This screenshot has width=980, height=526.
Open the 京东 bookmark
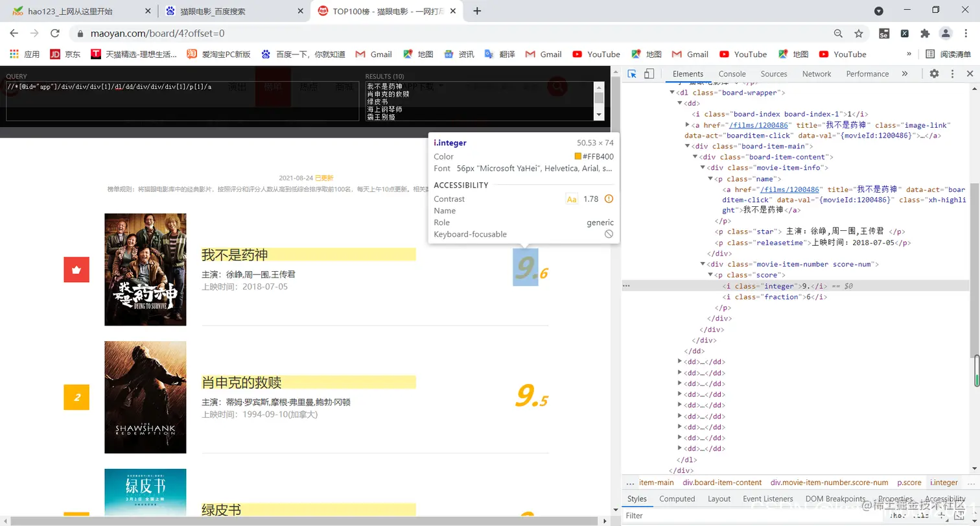[x=65, y=54]
